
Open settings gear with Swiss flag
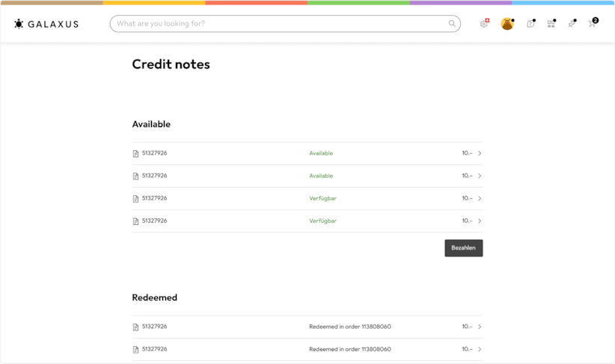click(484, 23)
